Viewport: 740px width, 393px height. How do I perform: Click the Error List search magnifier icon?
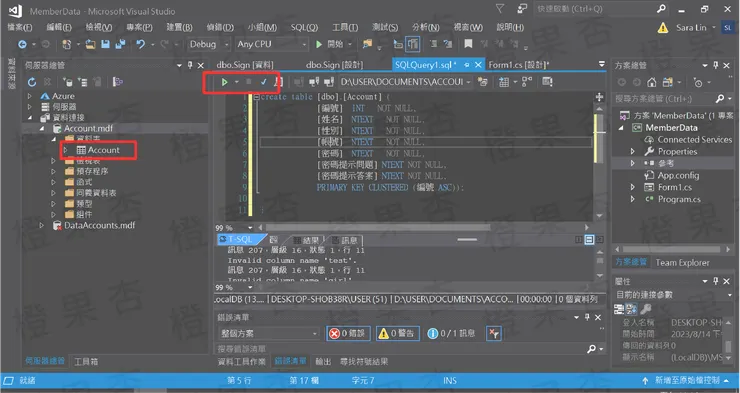(x=591, y=349)
